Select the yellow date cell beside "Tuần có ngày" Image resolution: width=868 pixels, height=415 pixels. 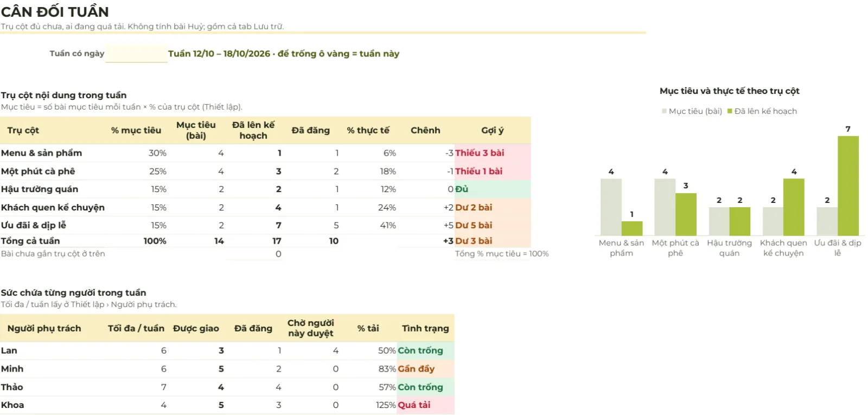point(136,54)
